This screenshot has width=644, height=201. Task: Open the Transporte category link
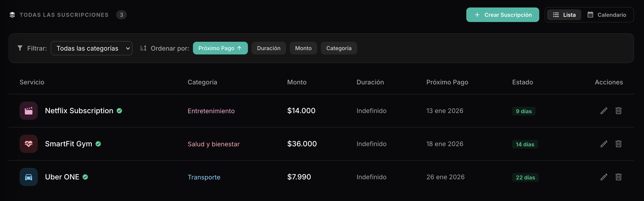coord(204,177)
